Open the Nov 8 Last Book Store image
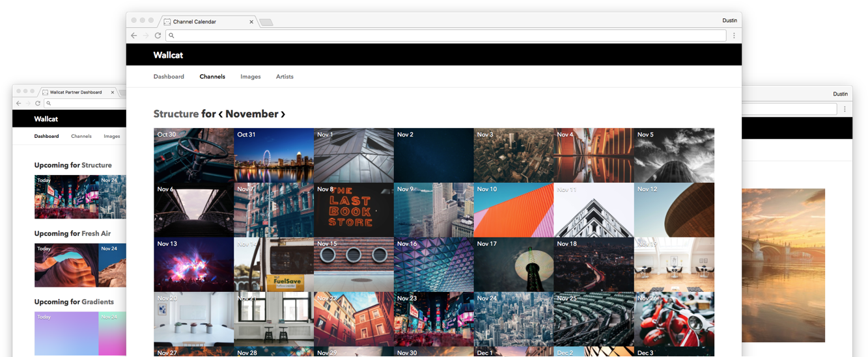The image size is (868, 357). [354, 210]
